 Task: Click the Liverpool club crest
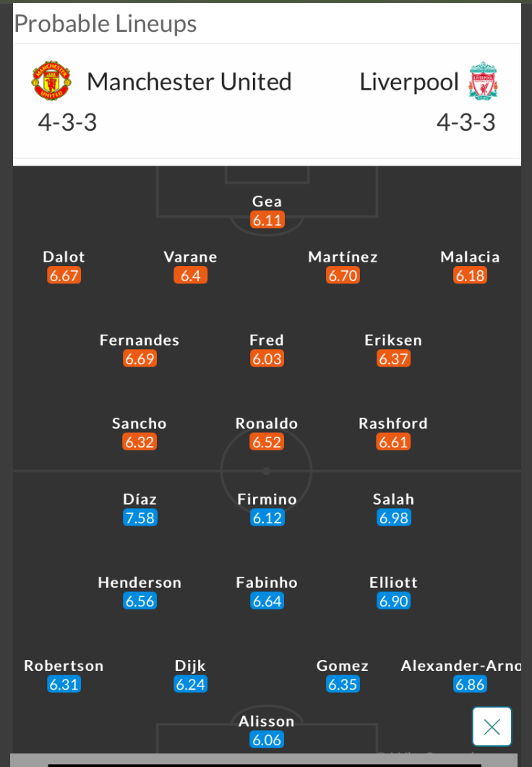coord(482,81)
